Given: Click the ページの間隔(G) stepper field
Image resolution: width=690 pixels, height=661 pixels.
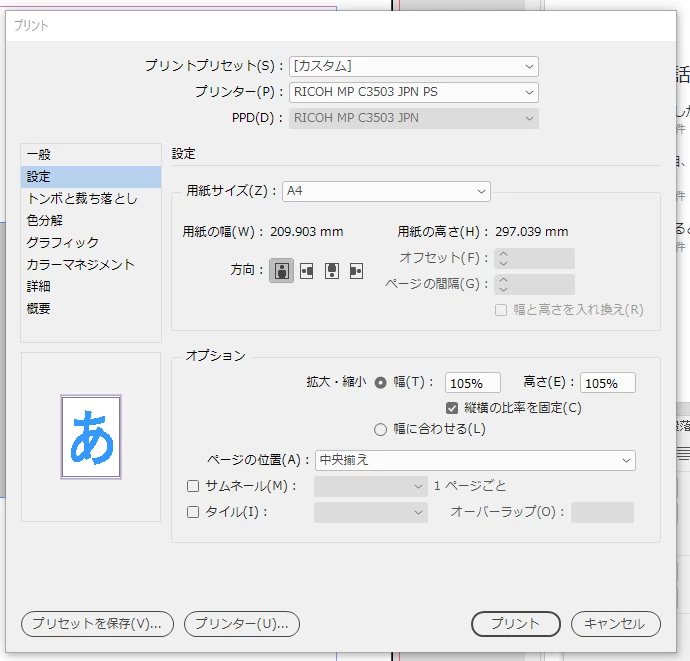Looking at the screenshot, I should [x=534, y=284].
